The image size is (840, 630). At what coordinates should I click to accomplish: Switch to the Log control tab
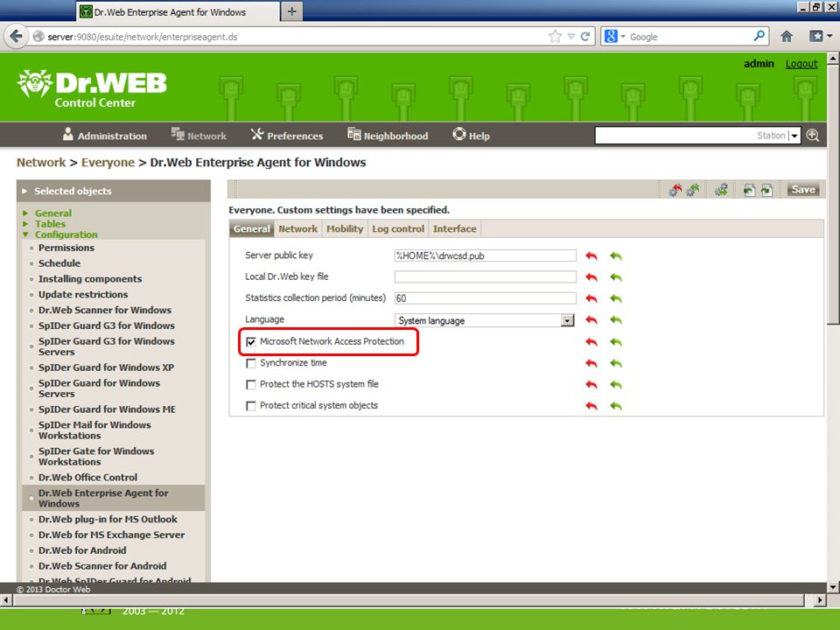click(398, 228)
